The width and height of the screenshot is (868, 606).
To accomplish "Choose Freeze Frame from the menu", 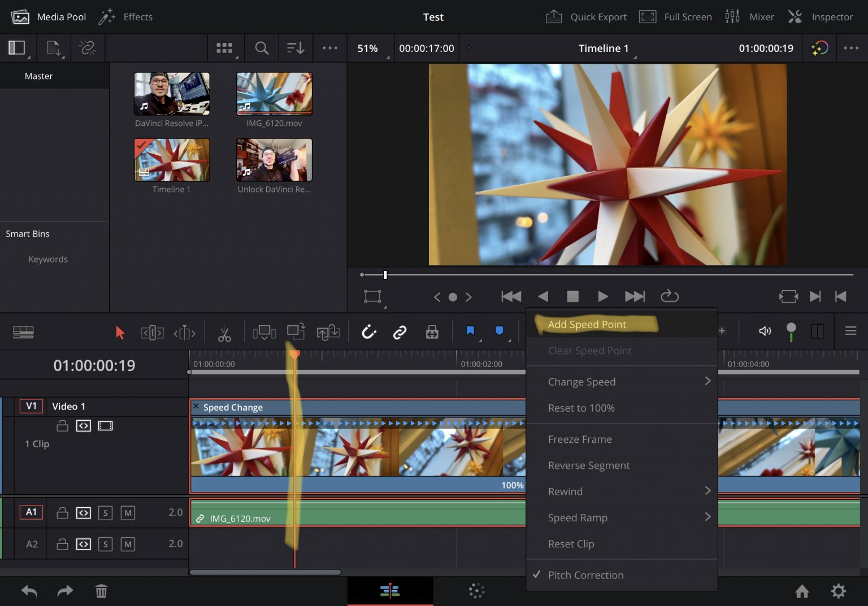I will pyautogui.click(x=580, y=439).
